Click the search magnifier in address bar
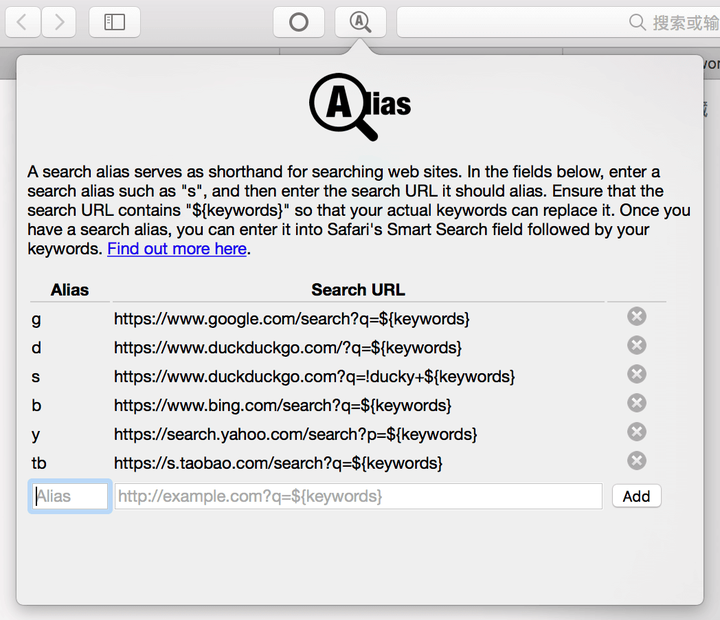720x620 pixels. click(x=637, y=22)
